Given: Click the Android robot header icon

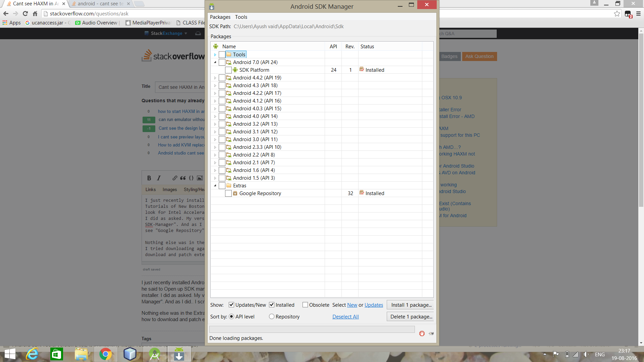Looking at the screenshot, I should pyautogui.click(x=216, y=46).
